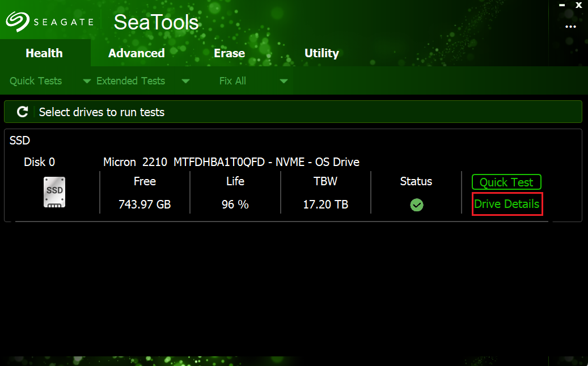Open the Erase tab
Viewport: 588px width, 366px height.
[229, 53]
